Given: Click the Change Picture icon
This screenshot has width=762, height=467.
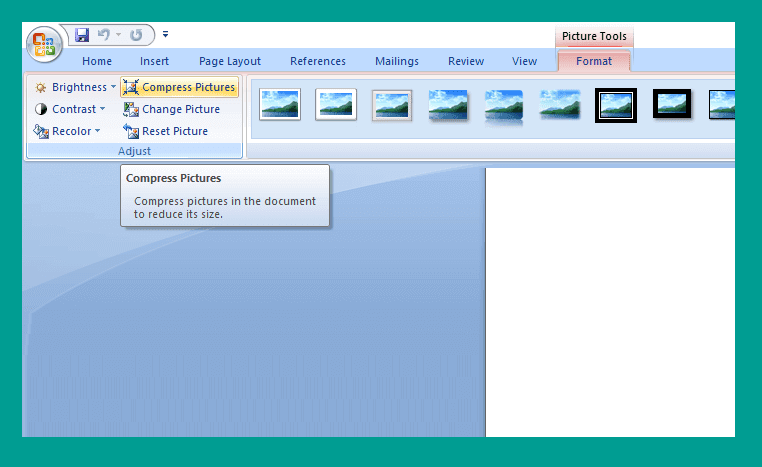Looking at the screenshot, I should click(x=131, y=109).
